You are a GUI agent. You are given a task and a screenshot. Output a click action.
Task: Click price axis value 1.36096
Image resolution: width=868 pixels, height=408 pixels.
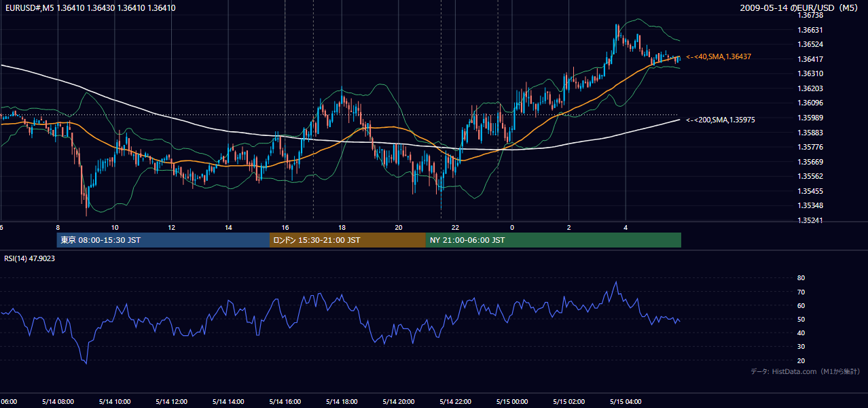click(x=811, y=103)
